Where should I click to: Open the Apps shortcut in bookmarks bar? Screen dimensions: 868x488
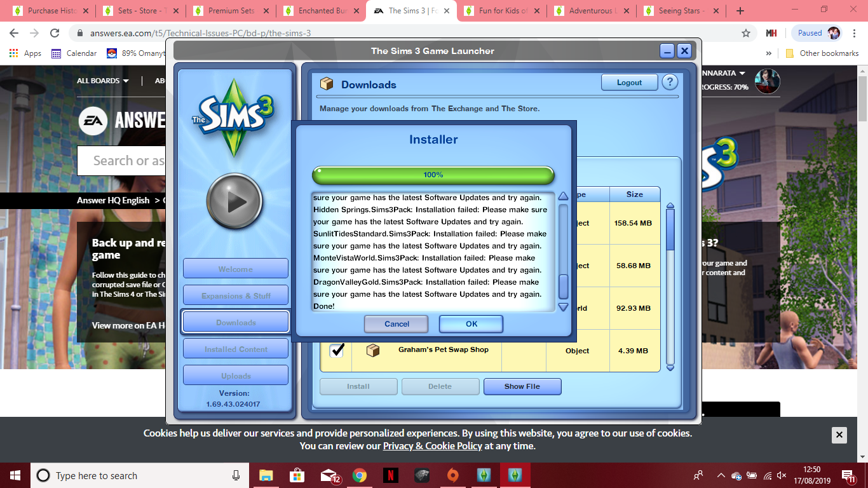coord(25,53)
